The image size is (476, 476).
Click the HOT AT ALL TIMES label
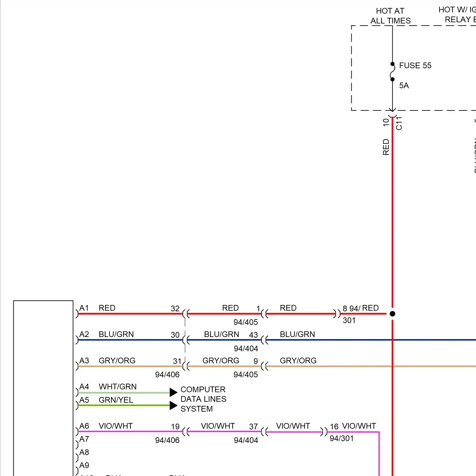390,16
